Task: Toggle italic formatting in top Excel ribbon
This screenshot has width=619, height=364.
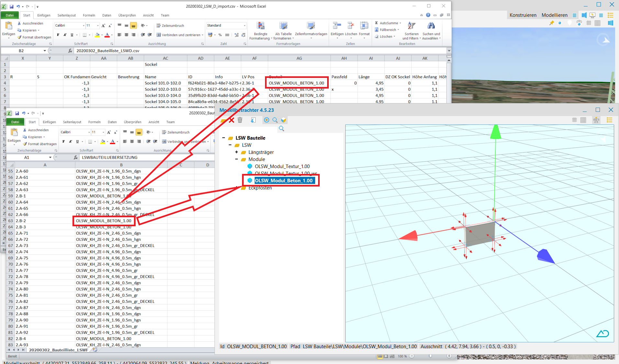Action: [65, 35]
